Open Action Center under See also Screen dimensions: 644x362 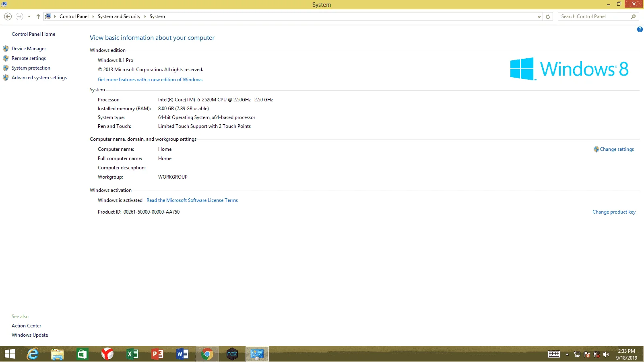click(27, 326)
